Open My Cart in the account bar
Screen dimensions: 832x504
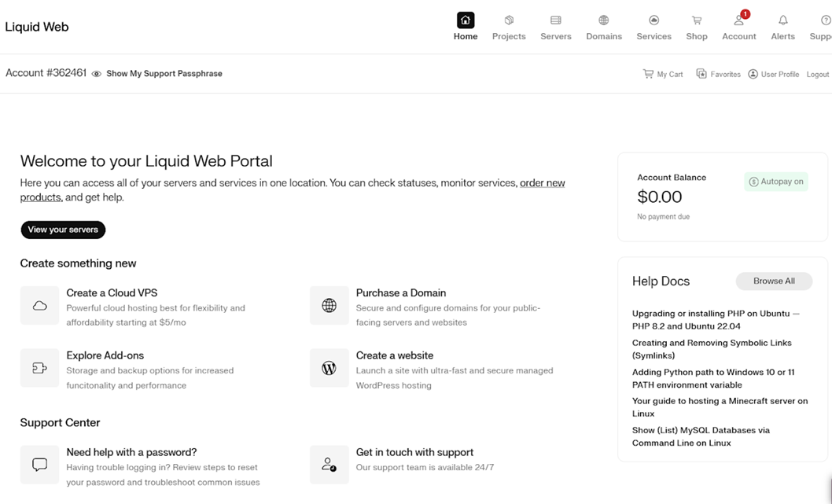[663, 74]
